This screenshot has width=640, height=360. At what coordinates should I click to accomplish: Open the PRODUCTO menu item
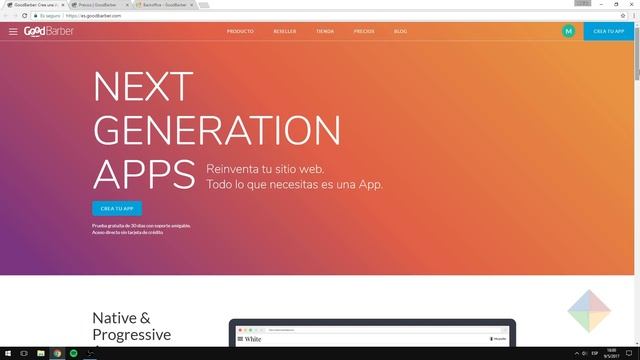pyautogui.click(x=240, y=31)
